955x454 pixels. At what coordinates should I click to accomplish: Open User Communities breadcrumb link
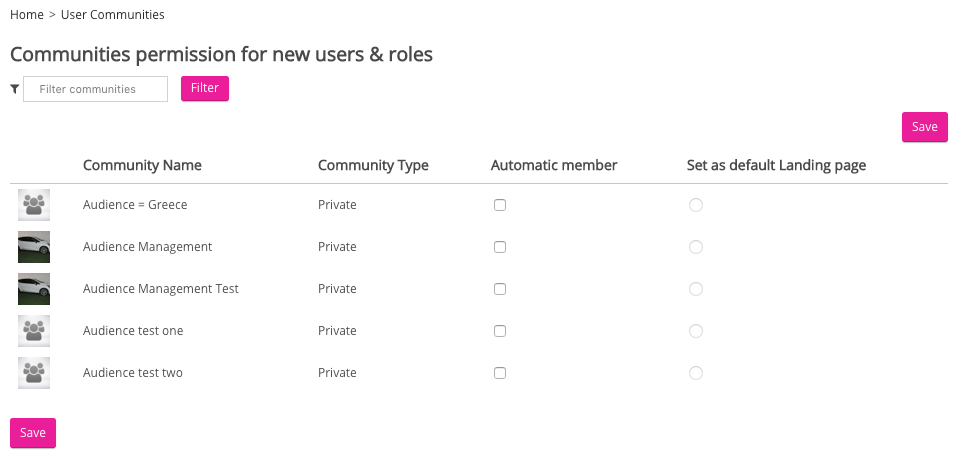pyautogui.click(x=113, y=15)
